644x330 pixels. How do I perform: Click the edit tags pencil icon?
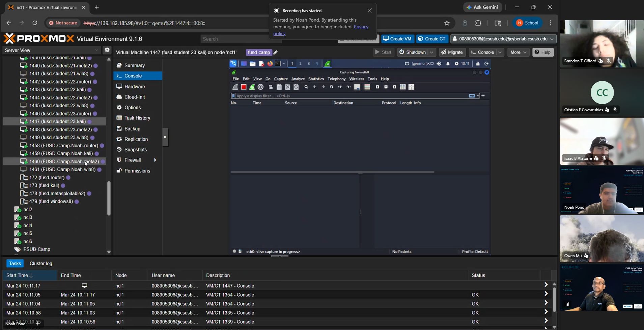tap(276, 52)
